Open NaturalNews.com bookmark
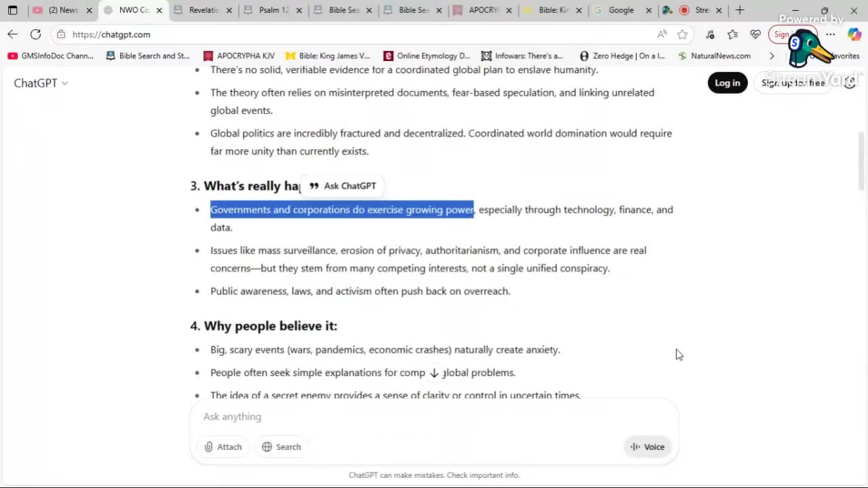This screenshot has height=488, width=868. (x=714, y=56)
